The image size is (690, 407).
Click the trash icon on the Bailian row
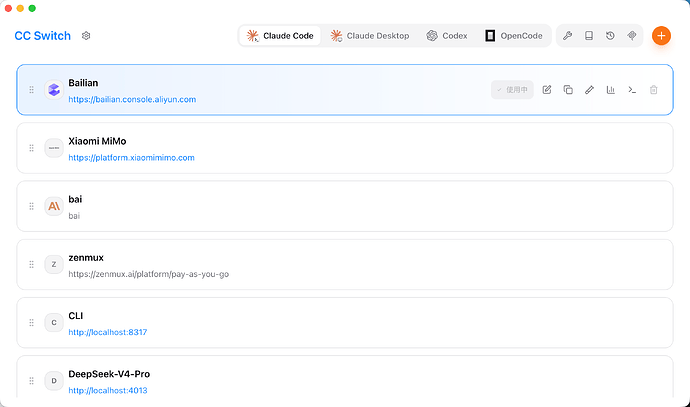coord(653,90)
